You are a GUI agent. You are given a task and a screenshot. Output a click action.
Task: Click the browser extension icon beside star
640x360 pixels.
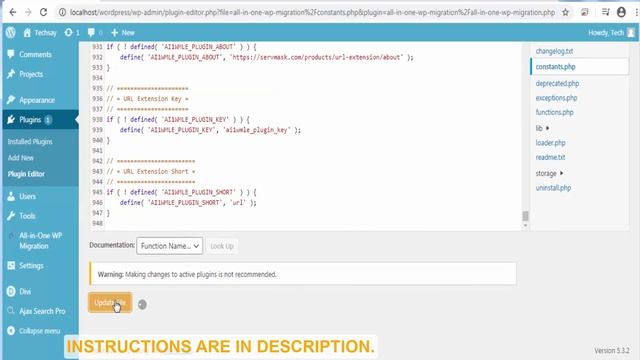584,12
